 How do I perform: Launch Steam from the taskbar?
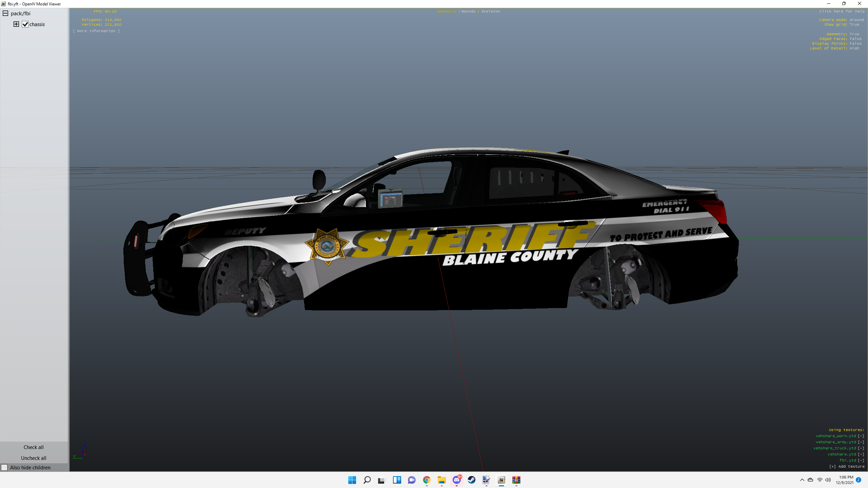click(x=471, y=480)
